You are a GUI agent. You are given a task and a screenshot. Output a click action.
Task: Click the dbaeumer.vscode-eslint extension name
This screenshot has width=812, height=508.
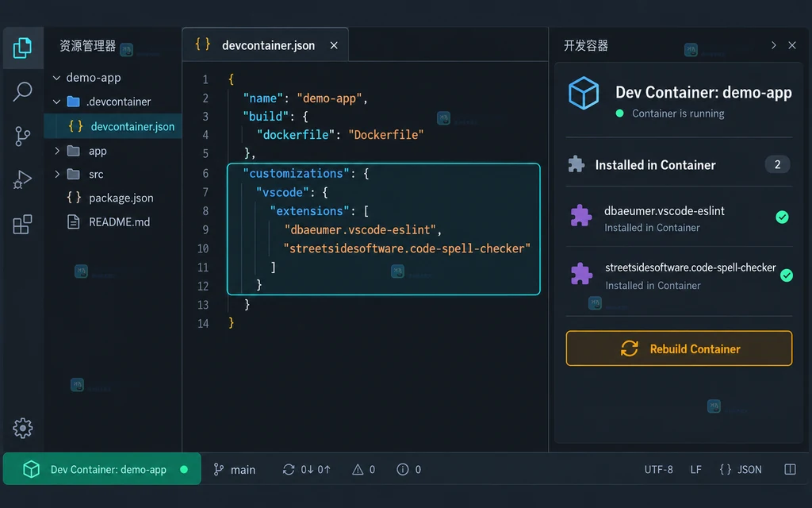point(665,211)
